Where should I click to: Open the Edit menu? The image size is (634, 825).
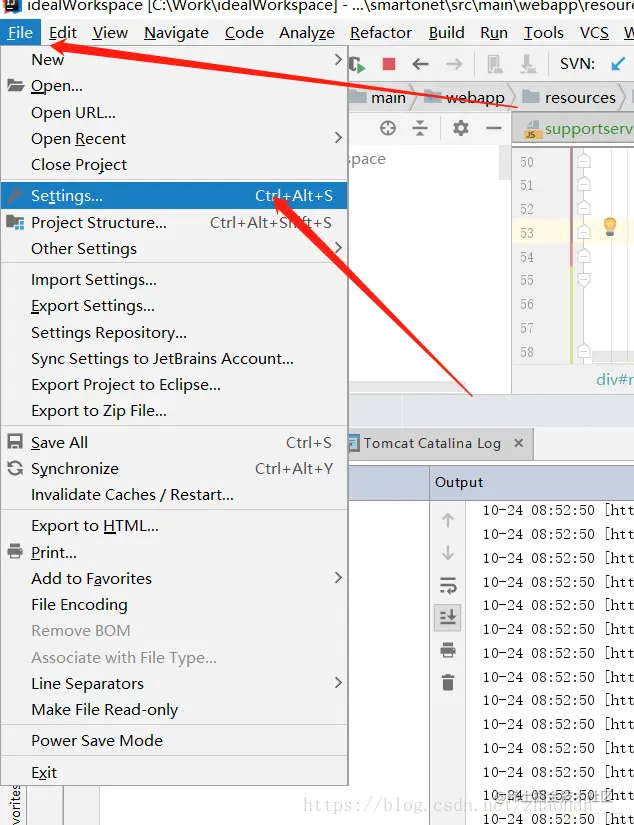63,33
